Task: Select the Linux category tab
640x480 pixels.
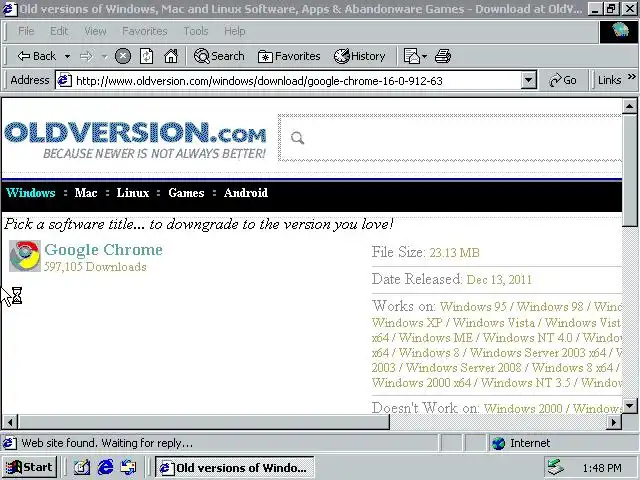Action: [133, 193]
